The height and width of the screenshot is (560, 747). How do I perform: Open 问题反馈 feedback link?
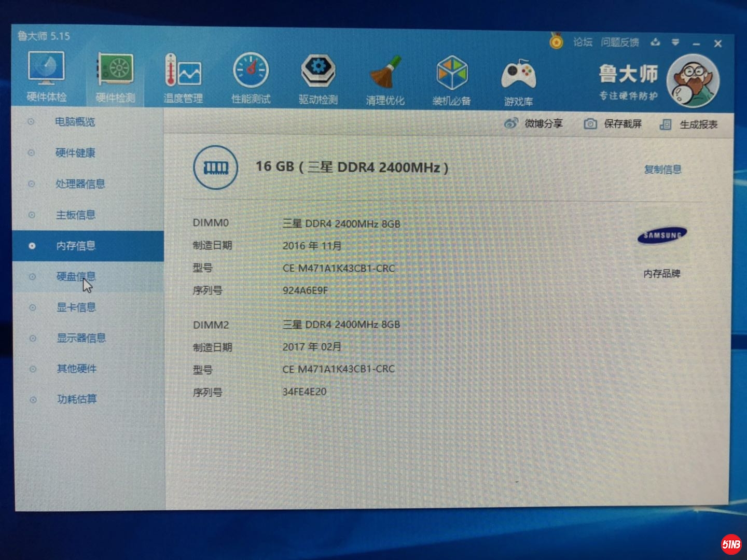click(621, 43)
